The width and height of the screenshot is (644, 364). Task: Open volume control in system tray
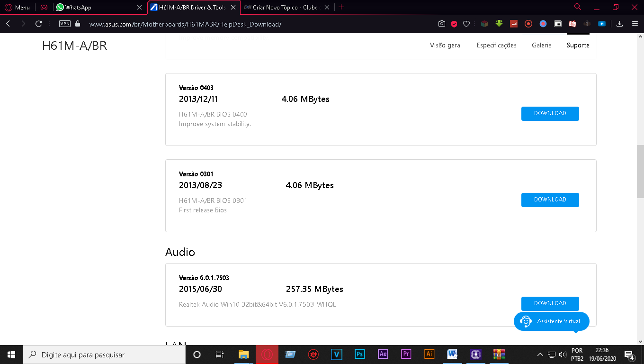[x=563, y=355]
